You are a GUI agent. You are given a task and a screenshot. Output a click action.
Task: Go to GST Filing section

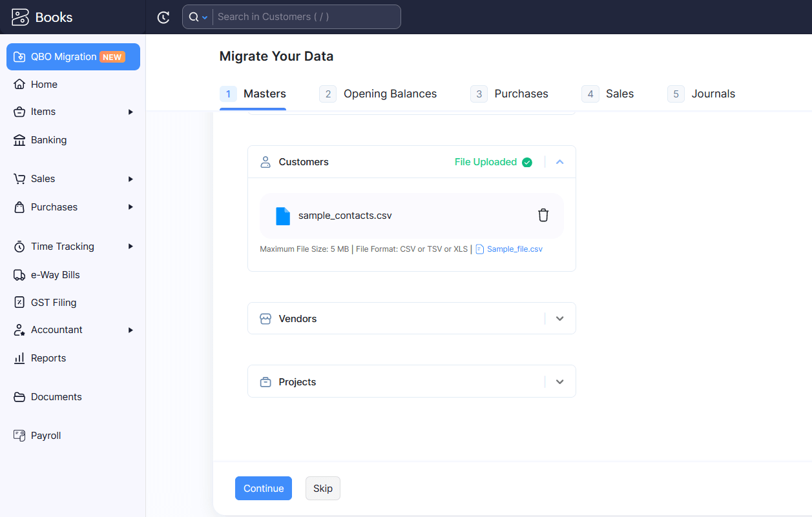point(53,303)
